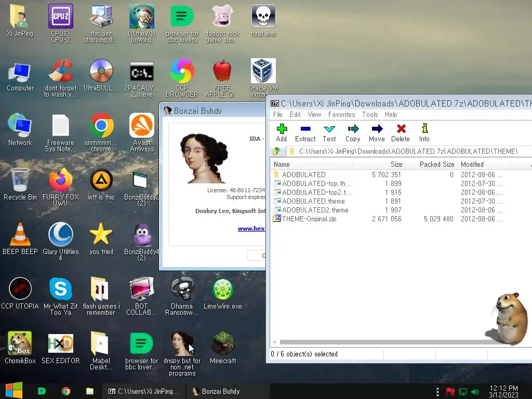Click the www.hex link in Bonzai Buhdy window
Viewport: 532px width, 399px height.
coord(251,229)
